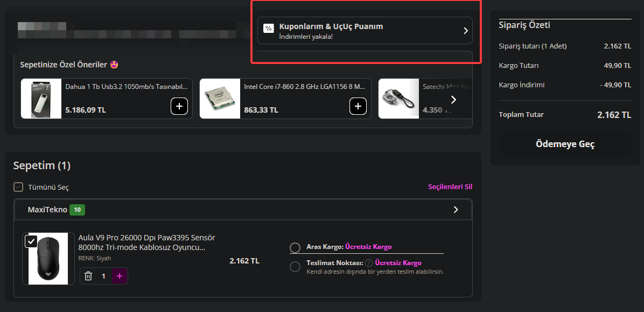Click the Teslimat Noktası info icon
The height and width of the screenshot is (312, 644).
coord(369,263)
